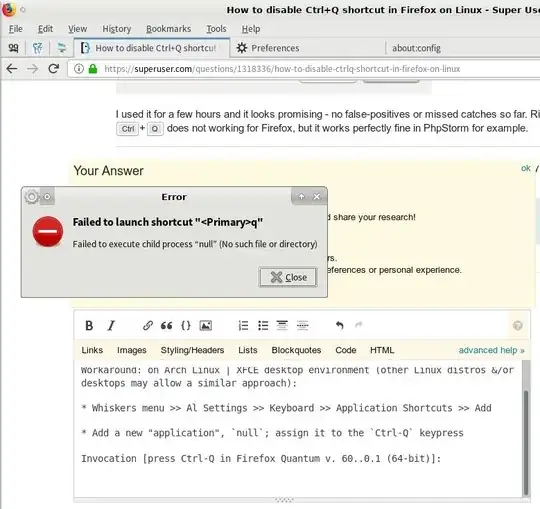Click the second pinned tab icon
Viewport: 540px width, 509px height.
[x=38, y=48]
